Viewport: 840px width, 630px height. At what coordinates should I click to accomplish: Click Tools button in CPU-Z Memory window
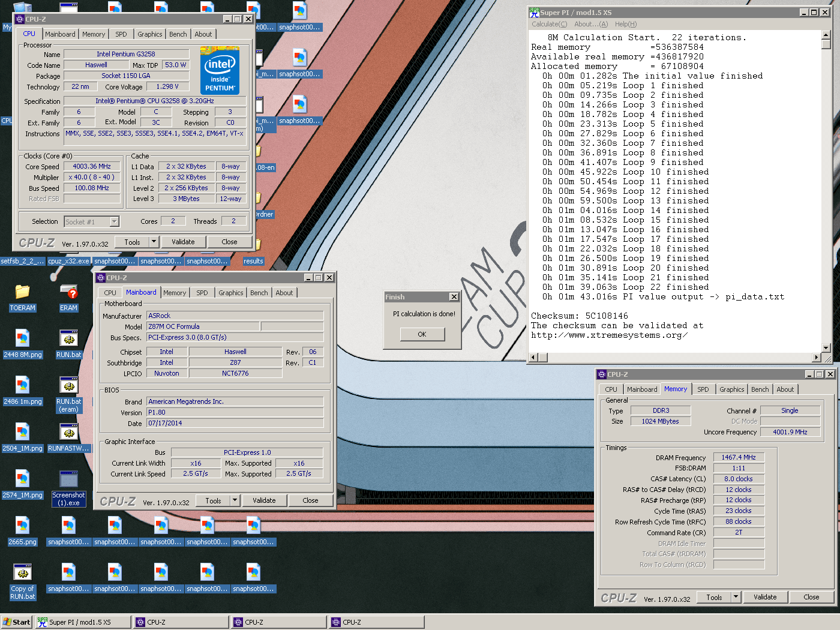(x=714, y=597)
